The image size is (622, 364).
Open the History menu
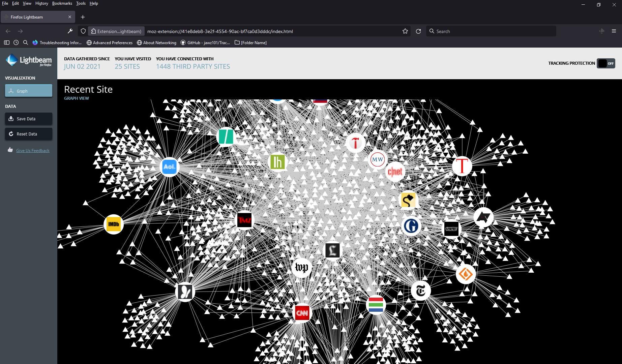(x=42, y=3)
